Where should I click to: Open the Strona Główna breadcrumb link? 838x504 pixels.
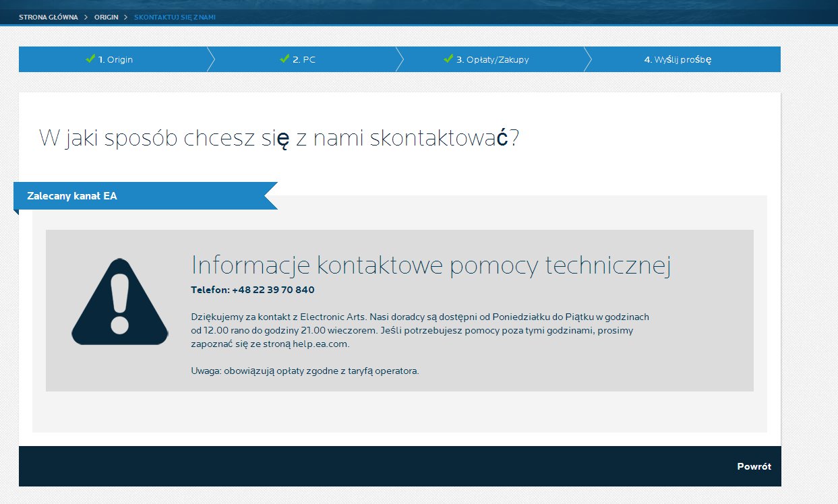click(49, 17)
